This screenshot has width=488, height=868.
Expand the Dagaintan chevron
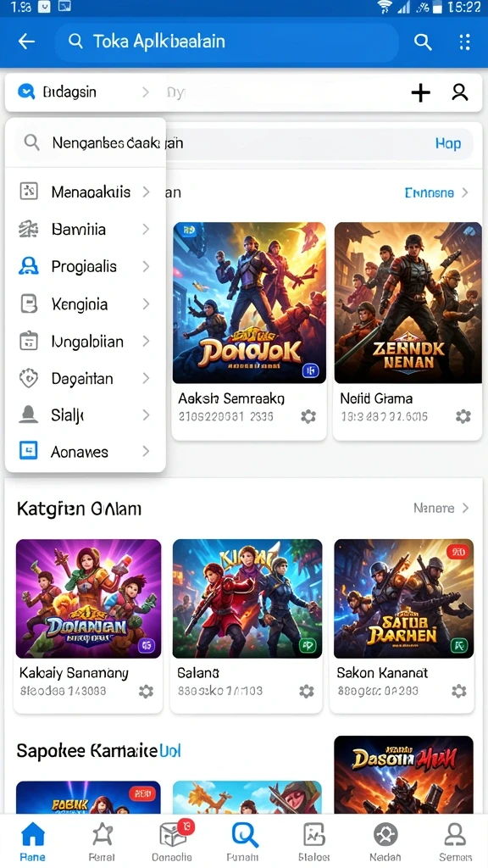coord(146,379)
